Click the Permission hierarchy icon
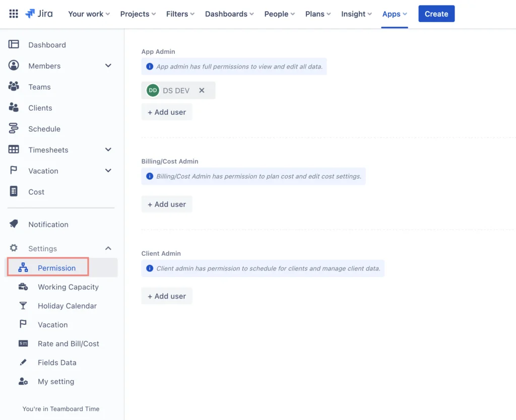 [x=23, y=268]
